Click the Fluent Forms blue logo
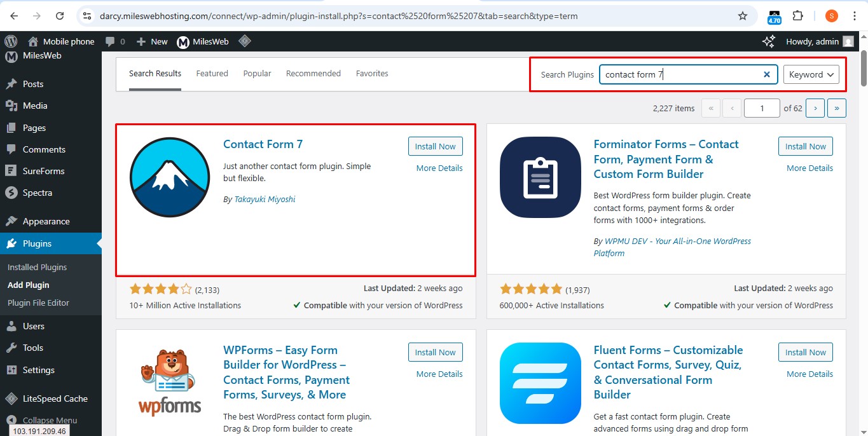The width and height of the screenshot is (868, 436). tap(541, 383)
